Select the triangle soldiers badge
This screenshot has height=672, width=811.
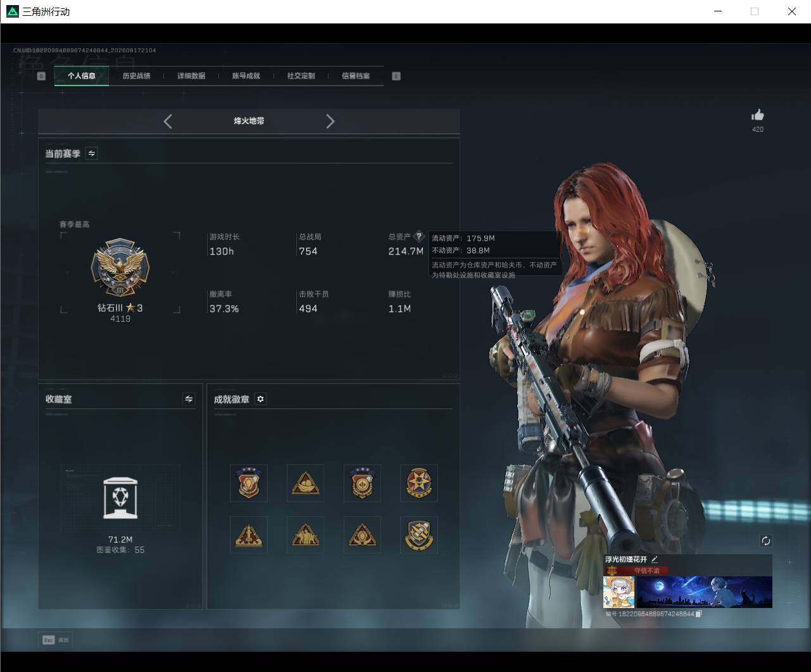(305, 535)
